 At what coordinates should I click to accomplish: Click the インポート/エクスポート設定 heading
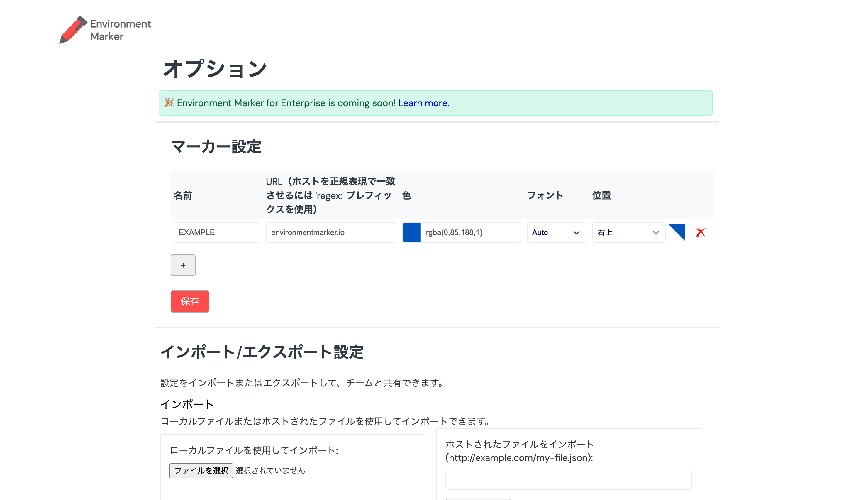(262, 352)
